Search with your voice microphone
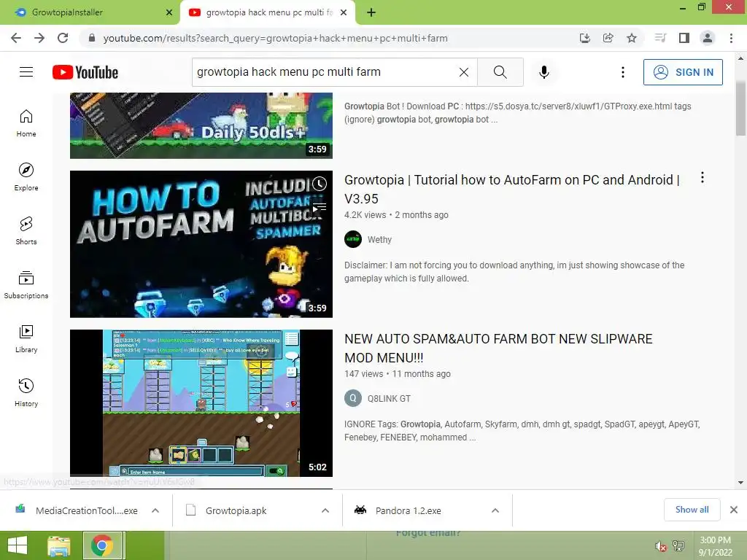The height and width of the screenshot is (560, 747). pos(544,72)
